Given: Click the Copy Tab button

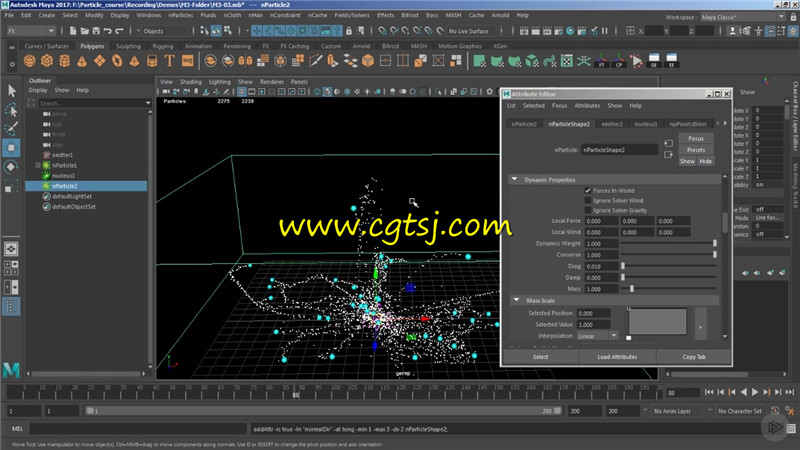Looking at the screenshot, I should click(694, 357).
